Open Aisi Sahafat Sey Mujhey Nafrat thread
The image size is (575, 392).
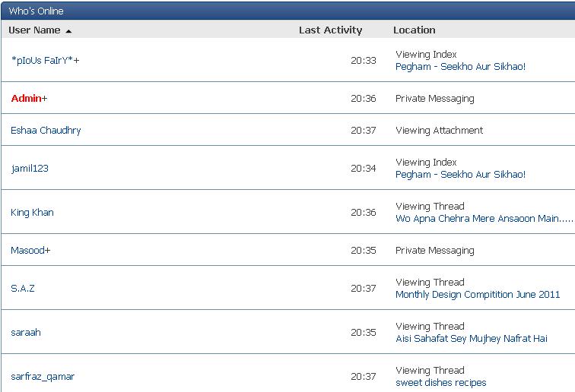click(471, 339)
